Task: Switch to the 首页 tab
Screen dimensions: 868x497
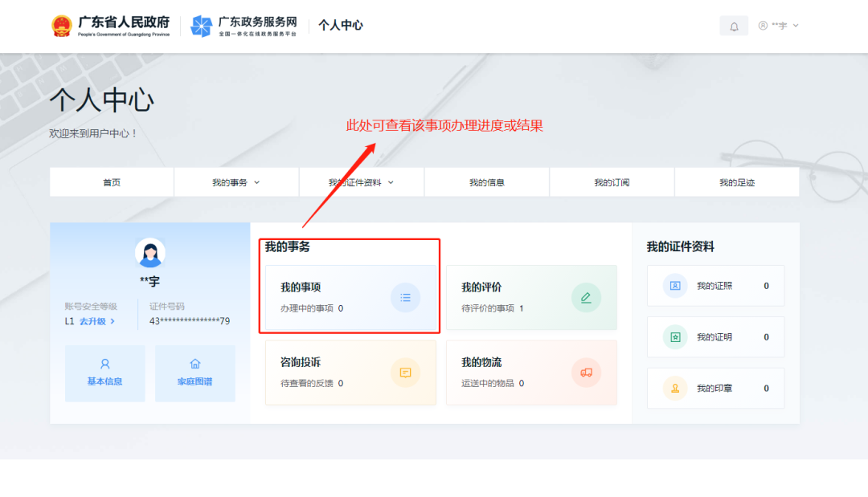Action: point(111,181)
